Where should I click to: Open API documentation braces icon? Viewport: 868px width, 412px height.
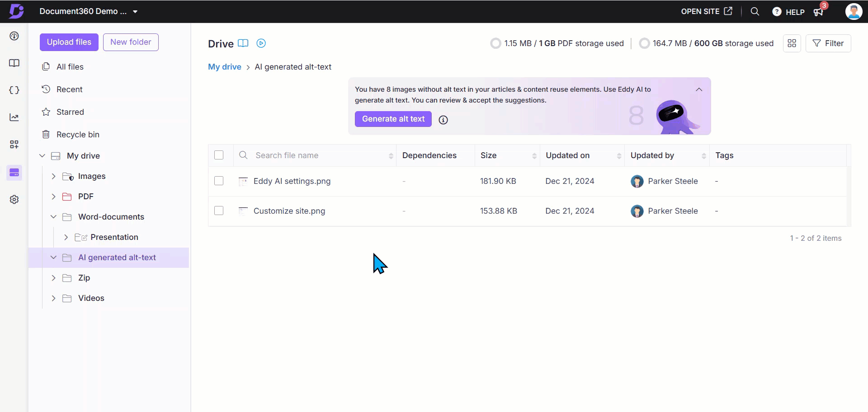[14, 90]
